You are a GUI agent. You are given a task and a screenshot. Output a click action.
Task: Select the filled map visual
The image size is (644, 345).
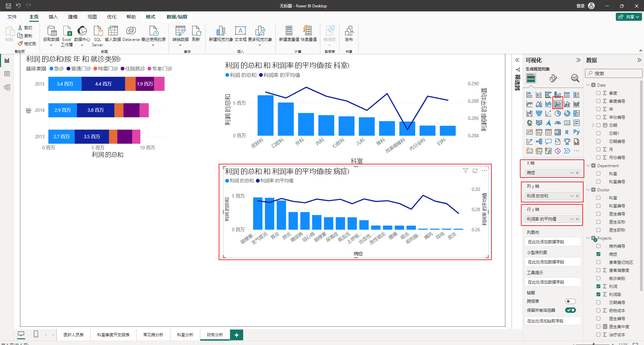(x=539, y=123)
